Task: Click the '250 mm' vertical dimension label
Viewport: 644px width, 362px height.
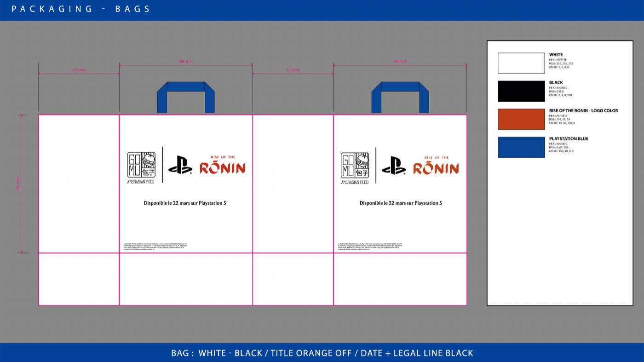Action: pos(18,184)
